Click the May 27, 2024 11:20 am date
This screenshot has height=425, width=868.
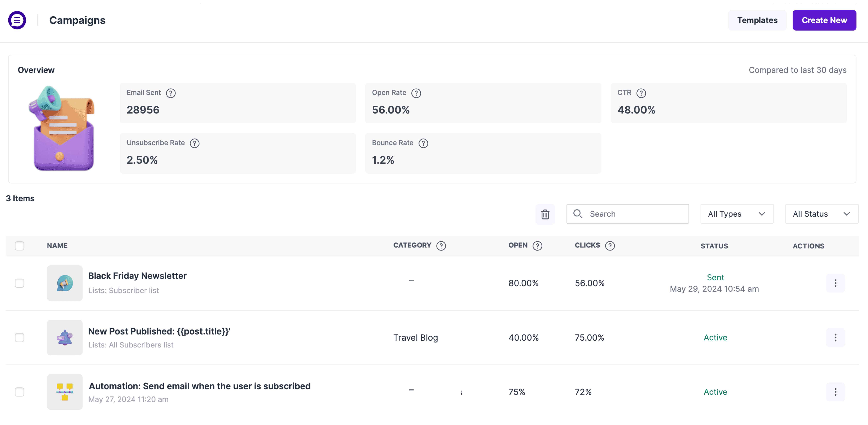[x=128, y=399]
